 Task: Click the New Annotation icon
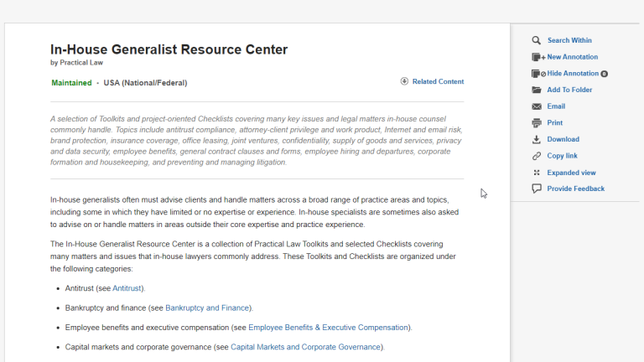[x=538, y=57]
